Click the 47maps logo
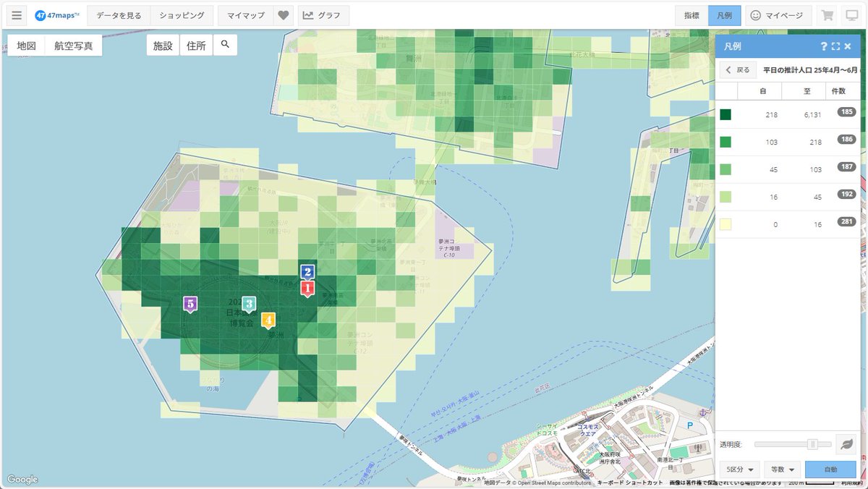The image size is (868, 489). pos(57,15)
